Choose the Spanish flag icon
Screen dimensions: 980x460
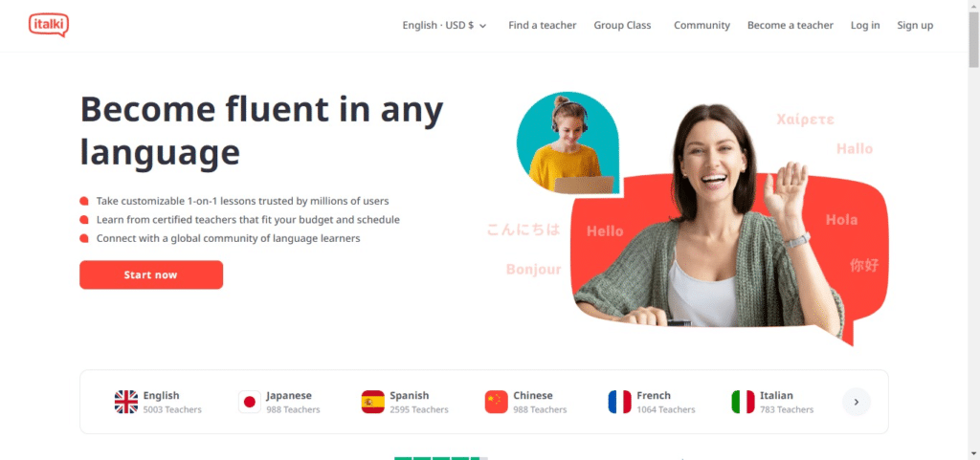click(373, 402)
